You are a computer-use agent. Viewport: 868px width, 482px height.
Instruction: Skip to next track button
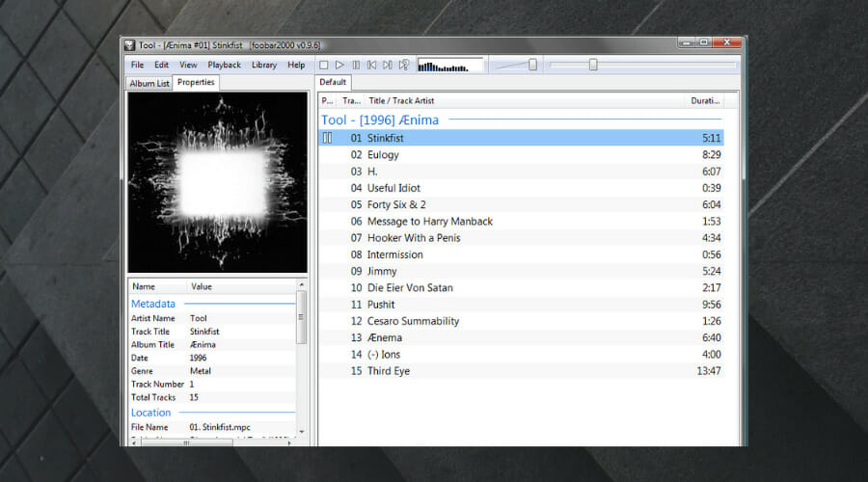pos(388,66)
